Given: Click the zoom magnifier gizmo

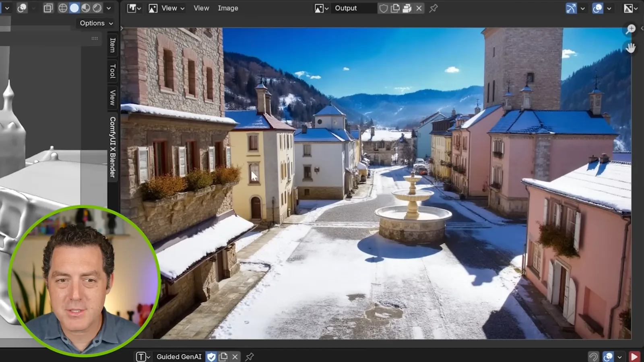Looking at the screenshot, I should (631, 29).
